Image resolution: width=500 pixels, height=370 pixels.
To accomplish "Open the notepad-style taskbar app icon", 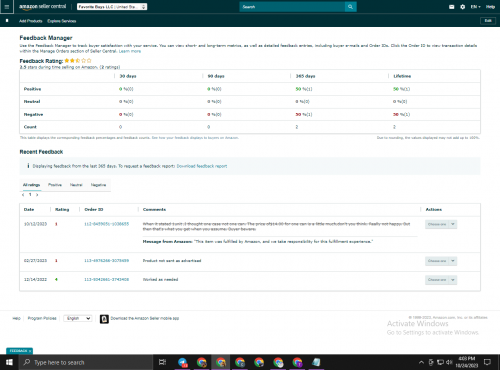I will 316,362.
